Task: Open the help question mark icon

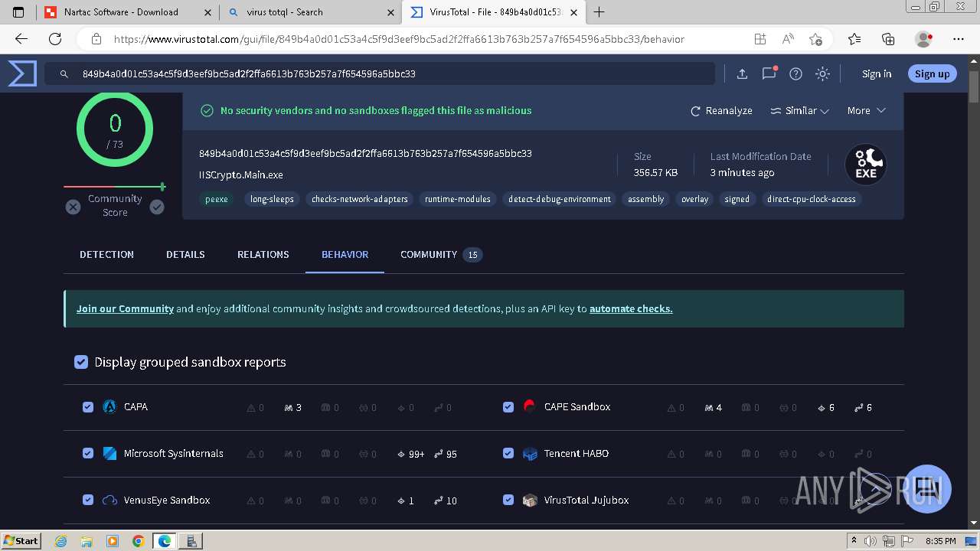Action: [x=795, y=73]
